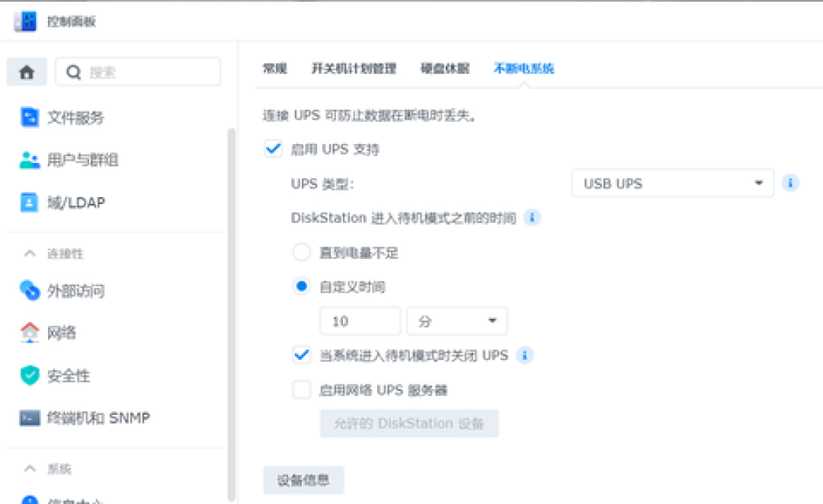This screenshot has height=504, width=823.
Task: Open 网络 via its icon
Action: point(30,333)
